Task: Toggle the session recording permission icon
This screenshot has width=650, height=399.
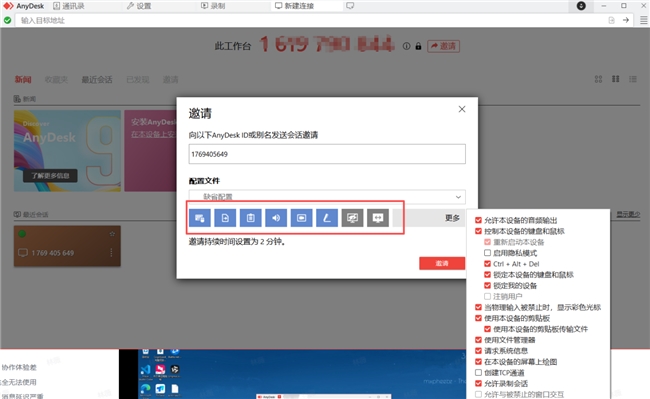Action: point(301,218)
